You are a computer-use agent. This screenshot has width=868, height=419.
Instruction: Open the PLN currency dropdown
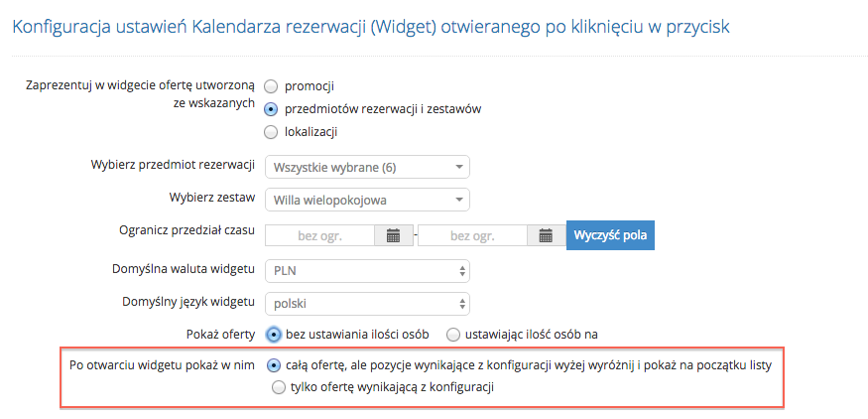click(x=368, y=270)
